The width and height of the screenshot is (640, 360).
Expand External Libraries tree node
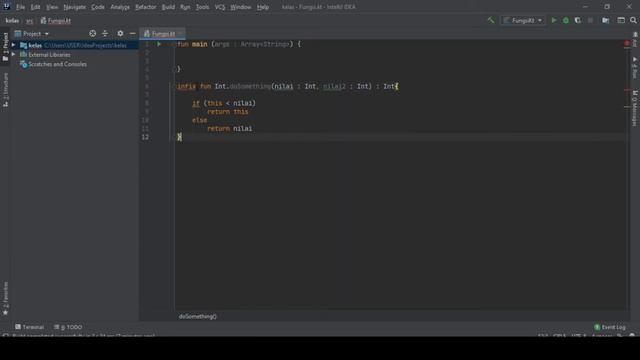coord(13,55)
